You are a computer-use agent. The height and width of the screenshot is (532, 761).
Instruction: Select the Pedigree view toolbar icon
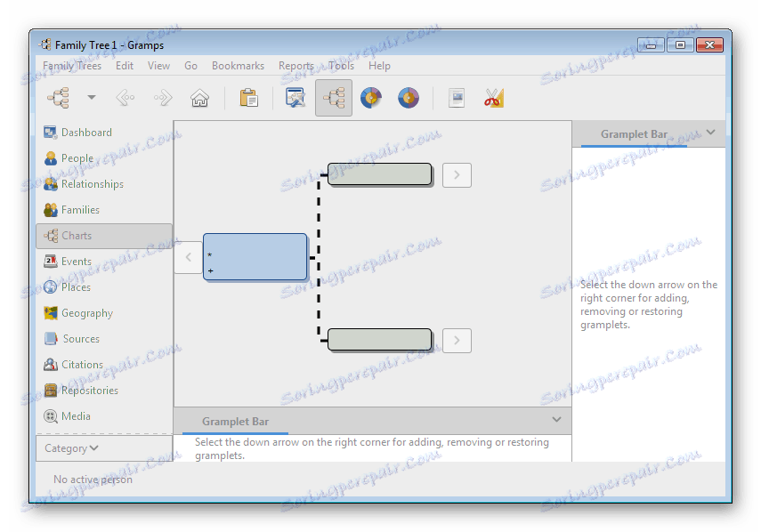[x=334, y=98]
